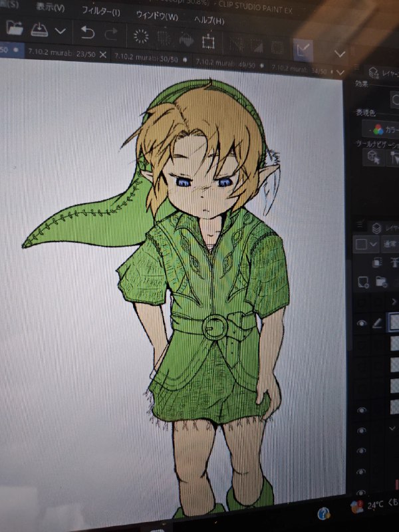Image resolution: width=399 pixels, height=532 pixels.
Task: Click the Open file folder icon
Action: click(15, 28)
